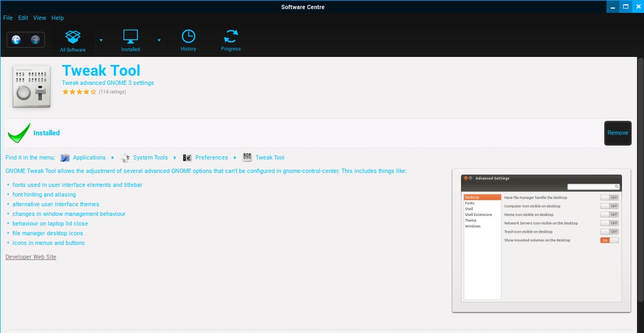The height and width of the screenshot is (333, 644).
Task: Click the Applications menu path icon
Action: pos(65,157)
